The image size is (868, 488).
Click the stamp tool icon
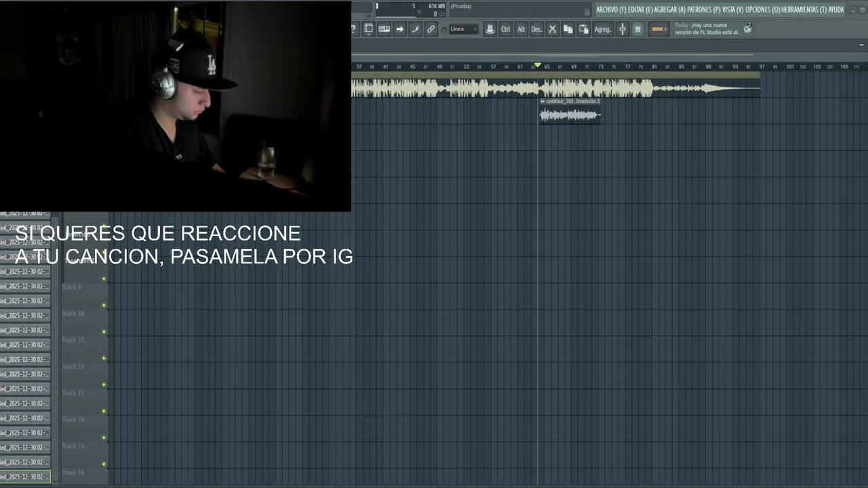click(x=490, y=29)
